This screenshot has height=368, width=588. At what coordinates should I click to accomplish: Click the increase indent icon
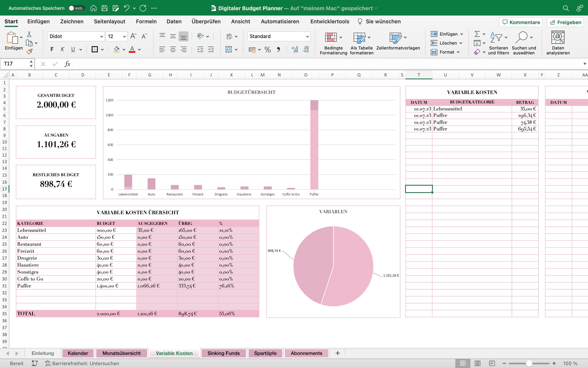[x=211, y=49]
